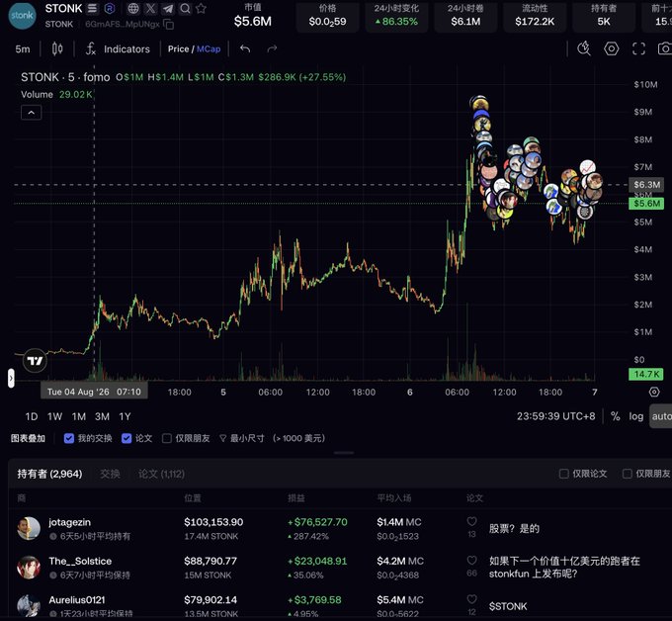Redo the chart action

(272, 48)
